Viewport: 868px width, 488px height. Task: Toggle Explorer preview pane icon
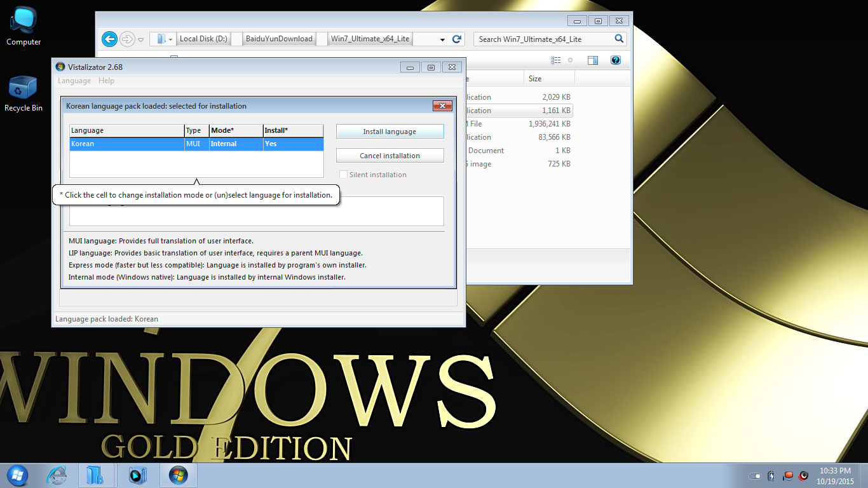(x=593, y=60)
